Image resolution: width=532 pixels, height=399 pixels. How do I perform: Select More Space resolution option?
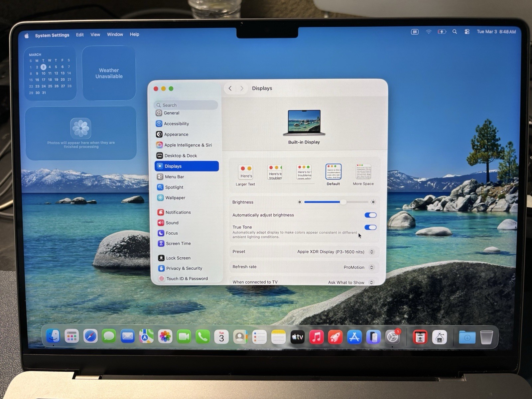[x=363, y=175]
